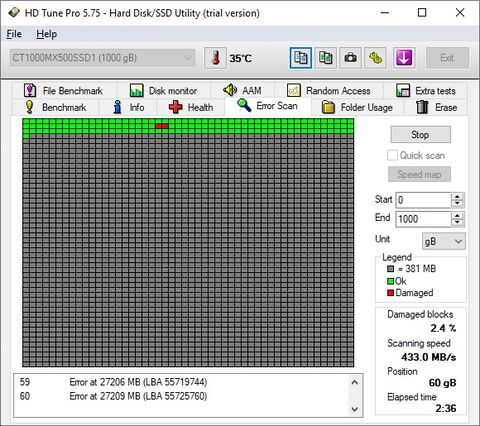Decrease the Start value with down arrow
The width and height of the screenshot is (480, 426).
(457, 204)
